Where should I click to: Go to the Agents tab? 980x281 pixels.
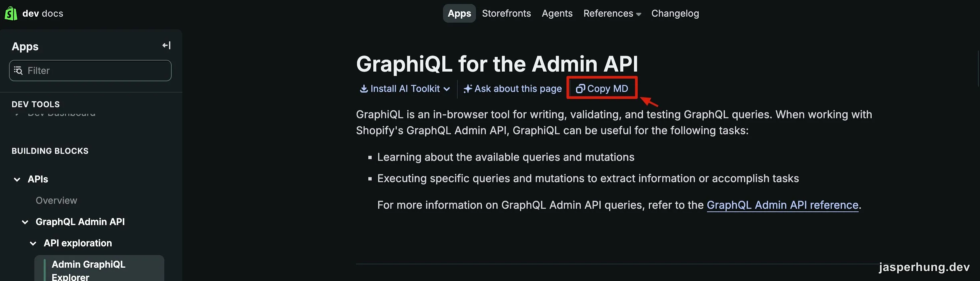click(x=557, y=13)
